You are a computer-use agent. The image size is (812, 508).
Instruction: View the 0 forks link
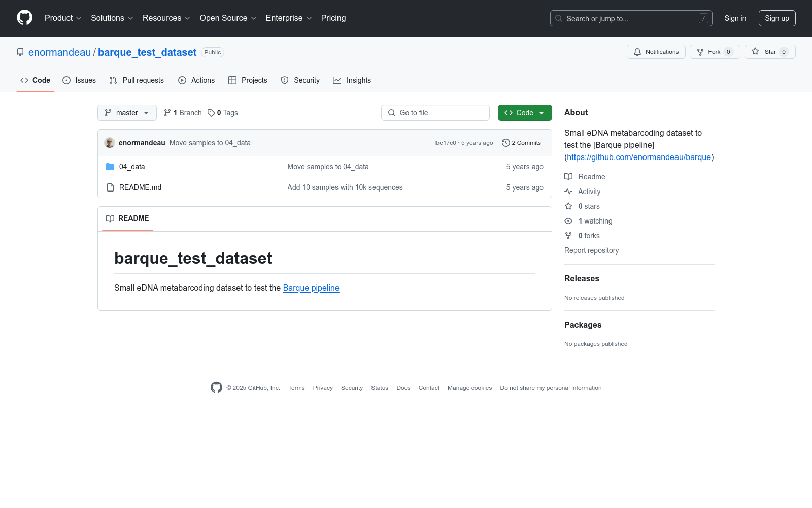582,236
